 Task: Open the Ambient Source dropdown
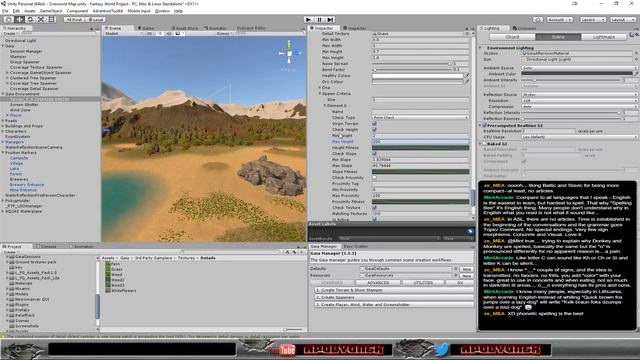pyautogui.click(x=580, y=68)
